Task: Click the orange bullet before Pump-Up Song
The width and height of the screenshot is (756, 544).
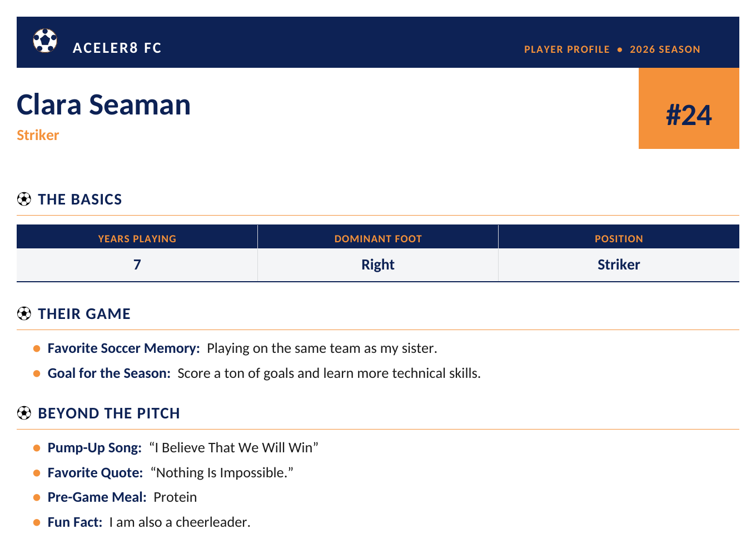Action: click(37, 448)
